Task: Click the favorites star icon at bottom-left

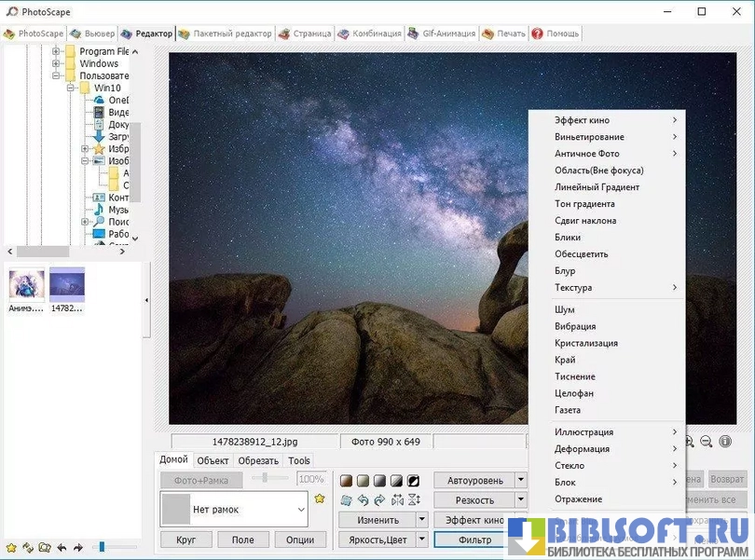Action: [11, 547]
